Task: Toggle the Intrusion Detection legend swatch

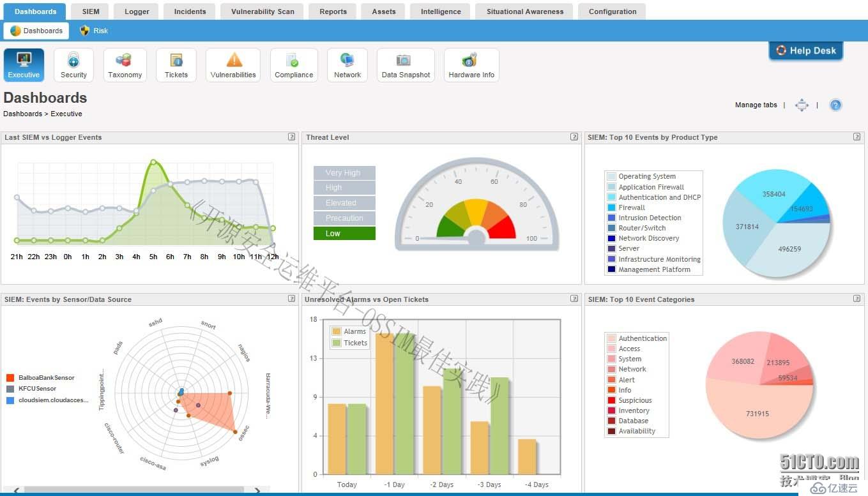Action: click(x=611, y=218)
